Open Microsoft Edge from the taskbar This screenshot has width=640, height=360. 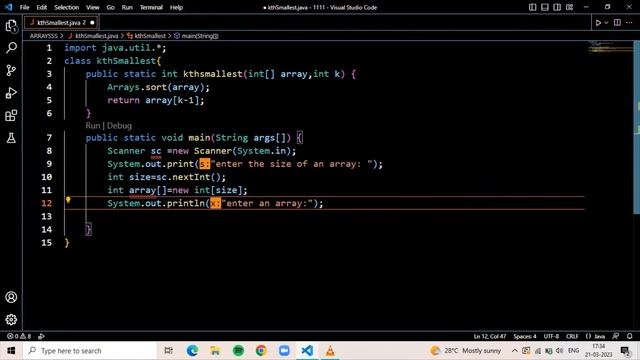pos(192,351)
